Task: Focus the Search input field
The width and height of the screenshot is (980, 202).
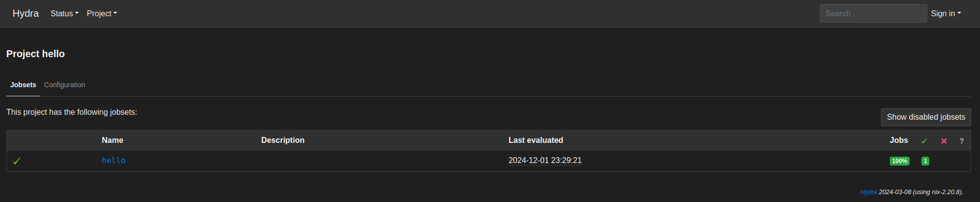Action: [x=873, y=13]
